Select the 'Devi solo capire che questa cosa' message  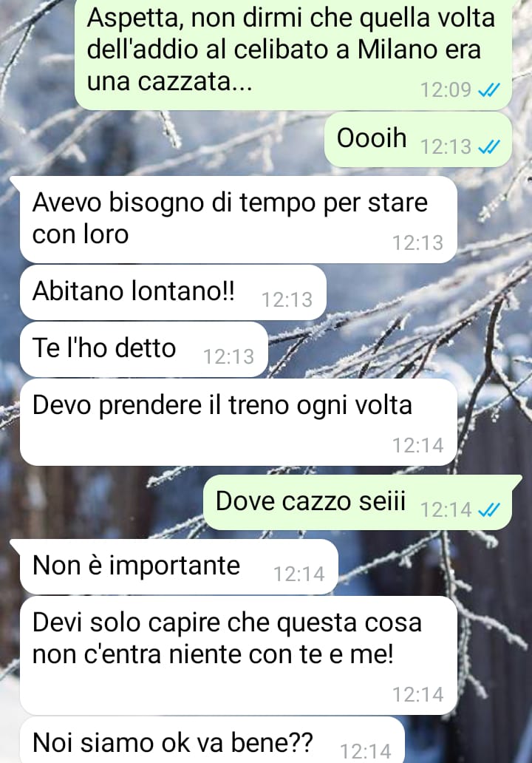coord(238,656)
